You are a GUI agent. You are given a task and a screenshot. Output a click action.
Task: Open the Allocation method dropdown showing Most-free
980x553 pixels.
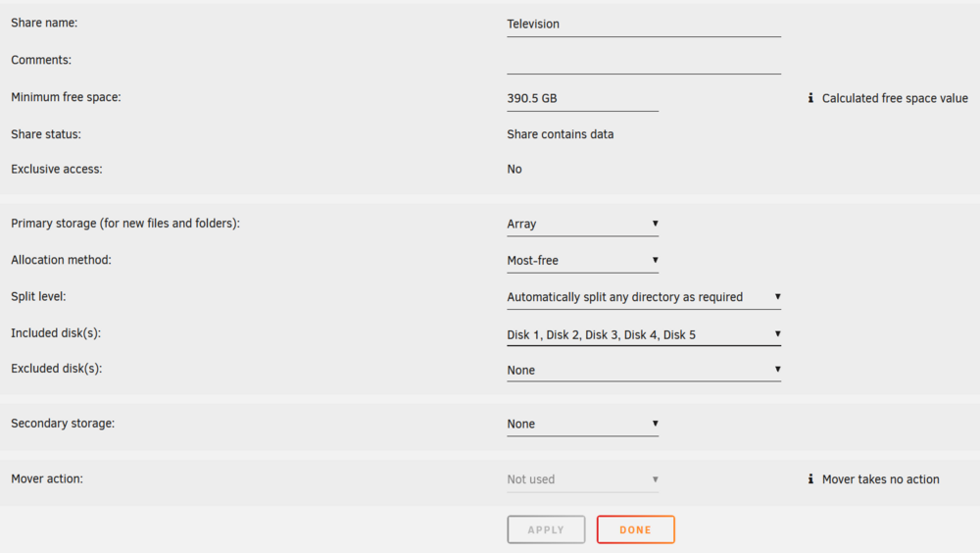coord(582,260)
